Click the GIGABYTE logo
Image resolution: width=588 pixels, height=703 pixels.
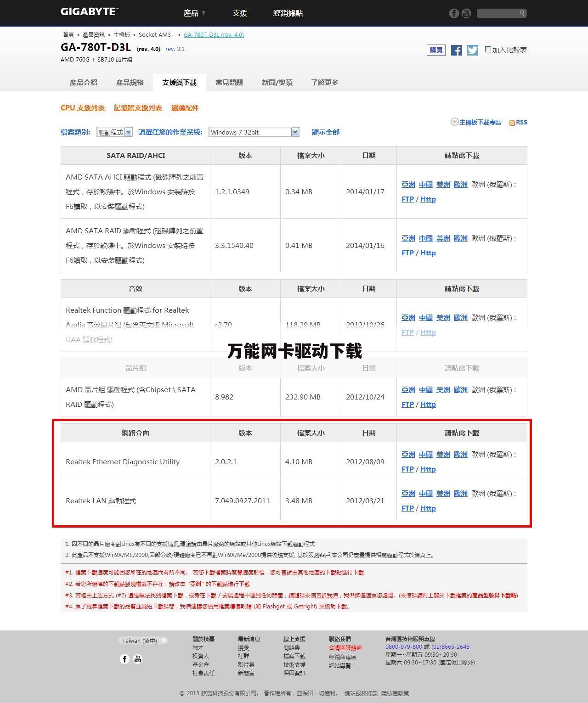[x=90, y=12]
